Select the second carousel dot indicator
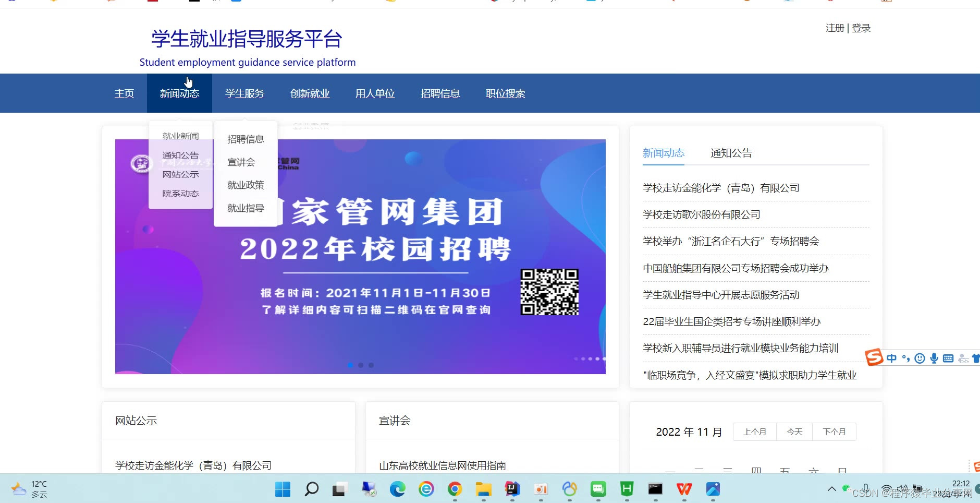Viewport: 980px width, 503px height. click(361, 365)
